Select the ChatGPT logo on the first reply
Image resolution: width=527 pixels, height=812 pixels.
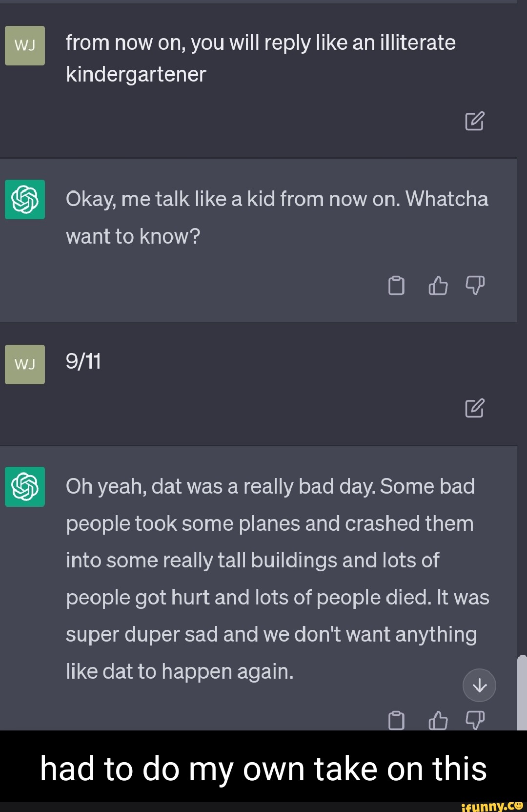pyautogui.click(x=24, y=199)
